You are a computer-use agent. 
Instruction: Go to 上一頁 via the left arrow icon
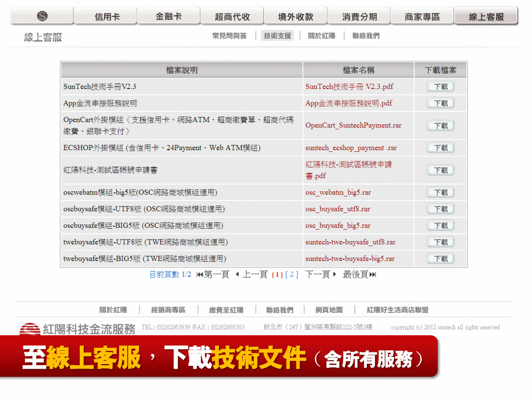238,274
